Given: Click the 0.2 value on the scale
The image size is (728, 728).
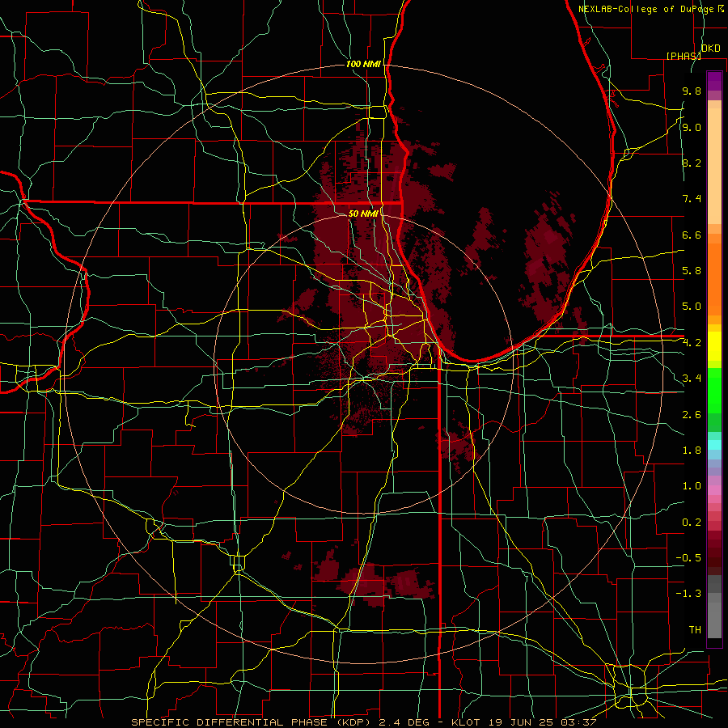Looking at the screenshot, I should tap(692, 522).
